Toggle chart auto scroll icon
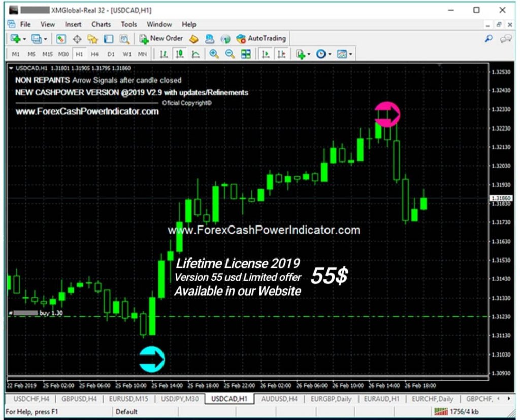Screen dimensions: 520x420 (x=265, y=54)
